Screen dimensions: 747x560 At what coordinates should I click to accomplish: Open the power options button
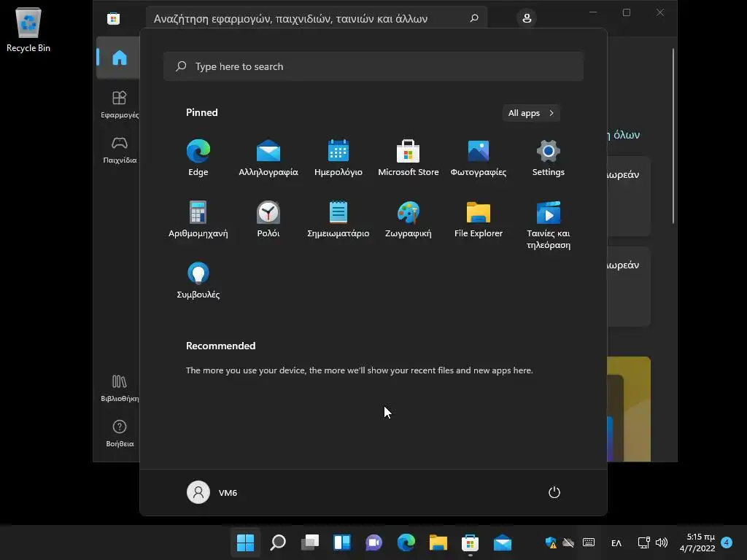(x=554, y=492)
